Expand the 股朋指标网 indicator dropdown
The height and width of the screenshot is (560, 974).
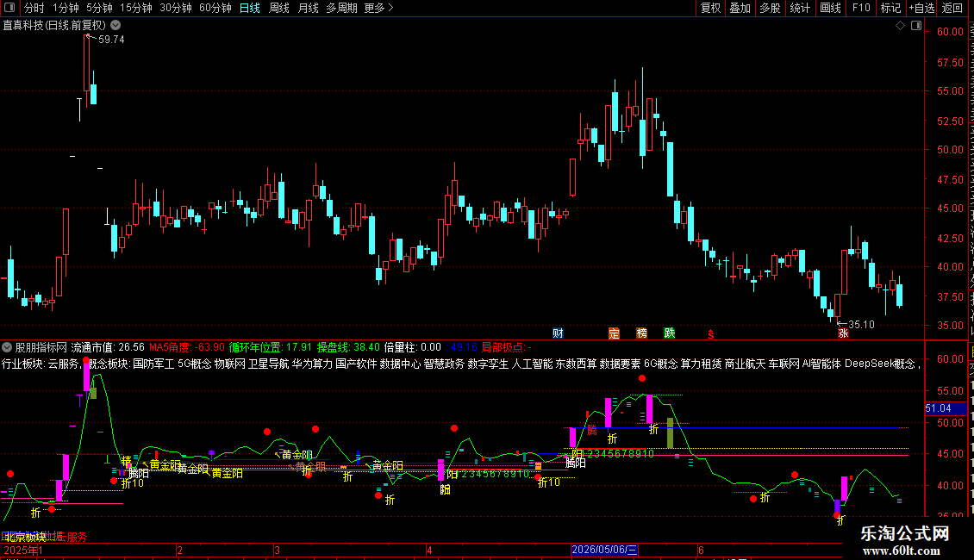pyautogui.click(x=7, y=348)
